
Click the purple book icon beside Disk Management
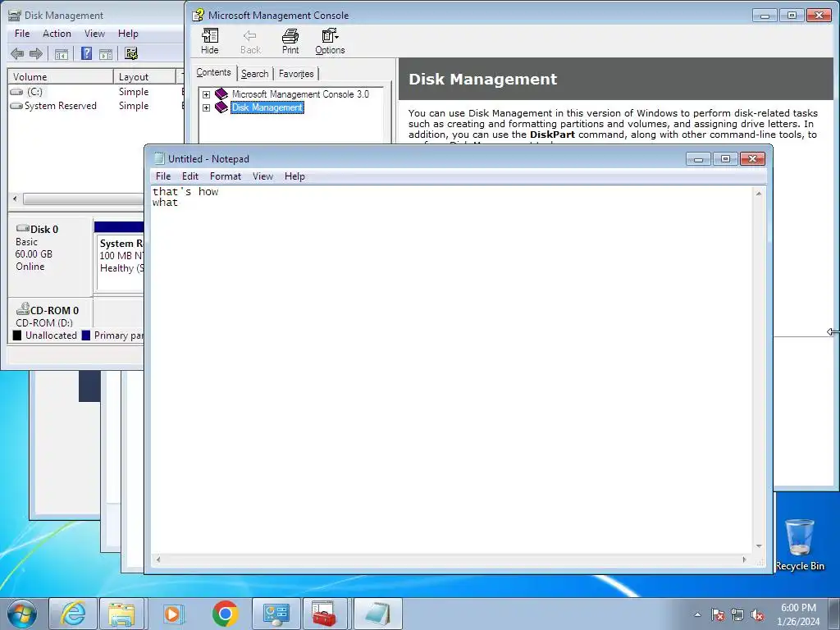coord(221,107)
